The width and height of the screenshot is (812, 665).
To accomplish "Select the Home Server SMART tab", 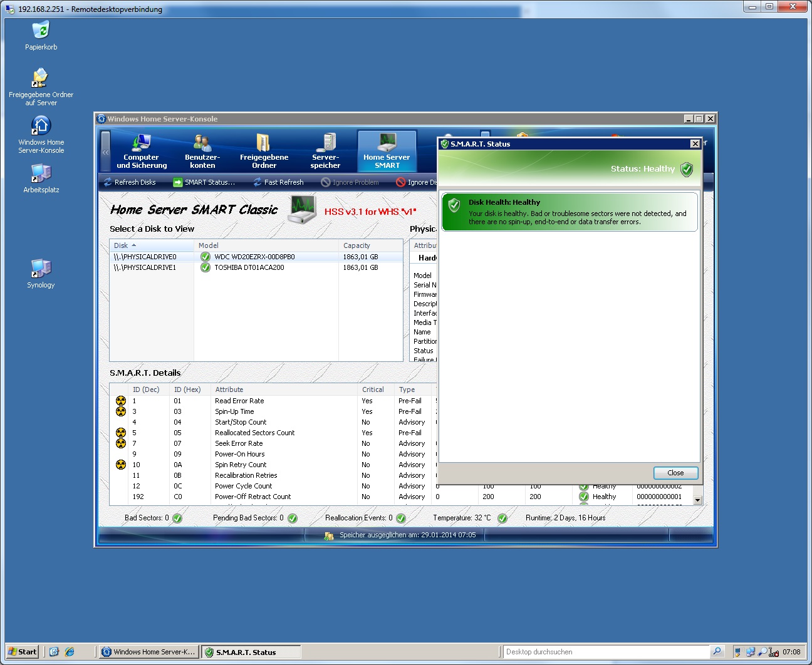I will click(387, 151).
